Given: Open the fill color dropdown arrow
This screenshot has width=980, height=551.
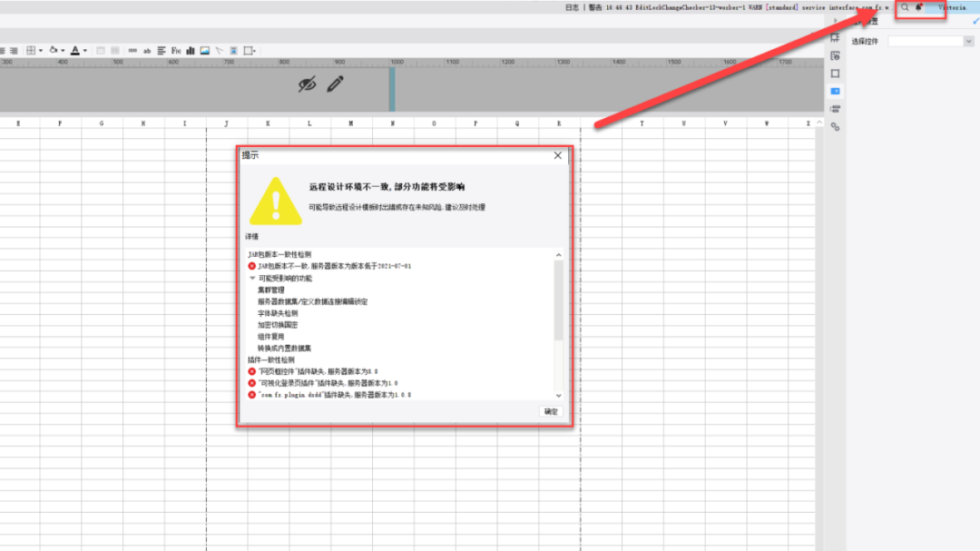Looking at the screenshot, I should [63, 51].
